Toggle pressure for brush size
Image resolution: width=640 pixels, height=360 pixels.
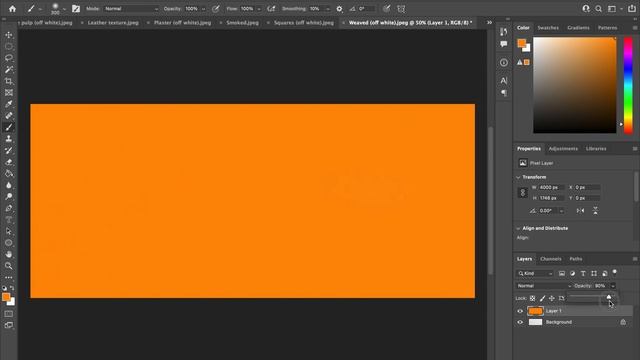386,9
